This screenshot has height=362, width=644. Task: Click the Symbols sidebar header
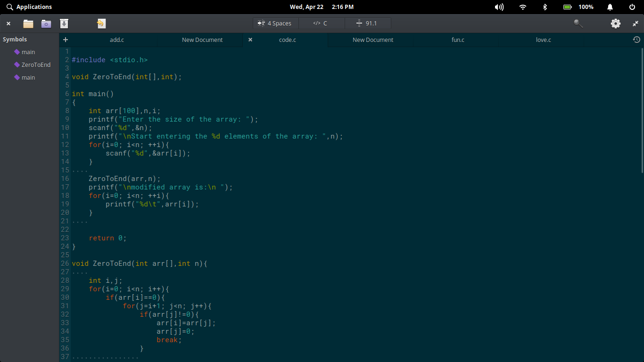click(x=15, y=40)
